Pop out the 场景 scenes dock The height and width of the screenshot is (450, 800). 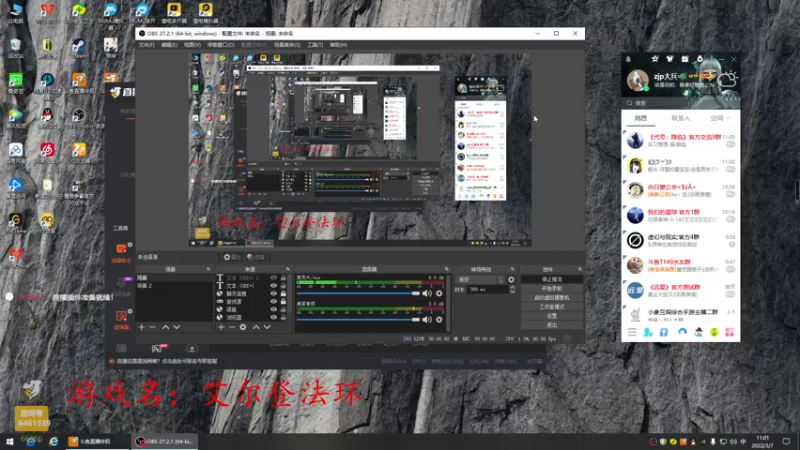click(208, 269)
